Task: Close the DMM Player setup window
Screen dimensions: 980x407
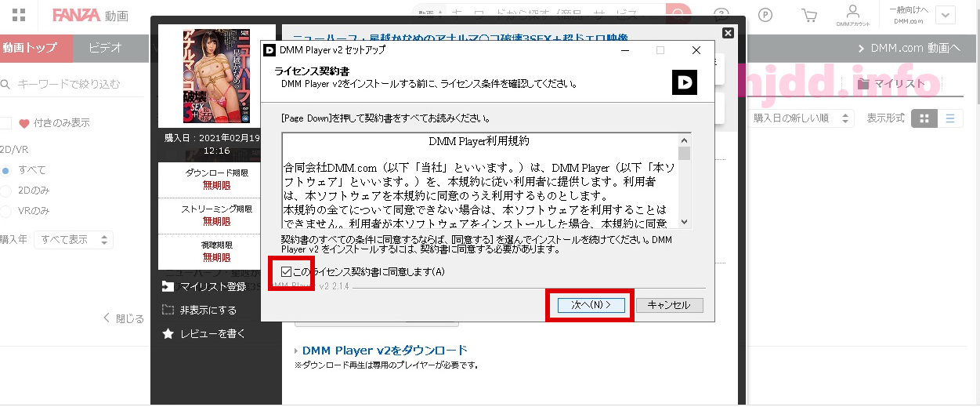Action: coord(696,50)
